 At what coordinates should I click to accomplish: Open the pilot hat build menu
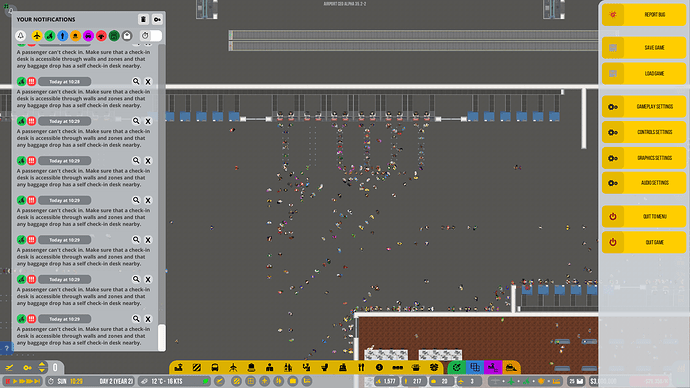tap(251, 367)
